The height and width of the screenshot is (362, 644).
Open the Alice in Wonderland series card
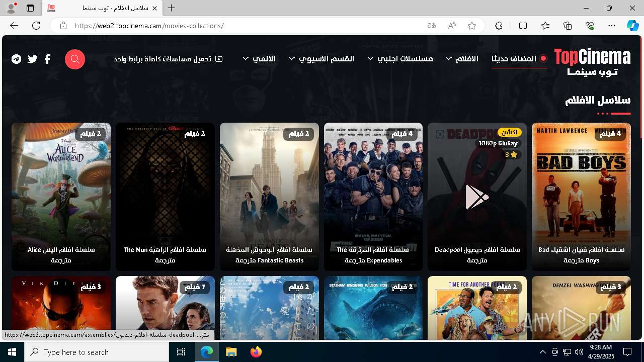[x=61, y=197]
